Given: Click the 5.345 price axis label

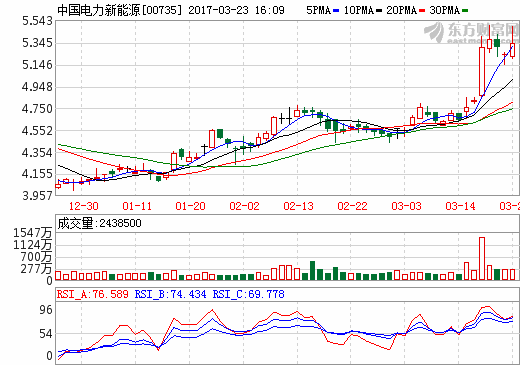Looking at the screenshot, I should pos(37,43).
